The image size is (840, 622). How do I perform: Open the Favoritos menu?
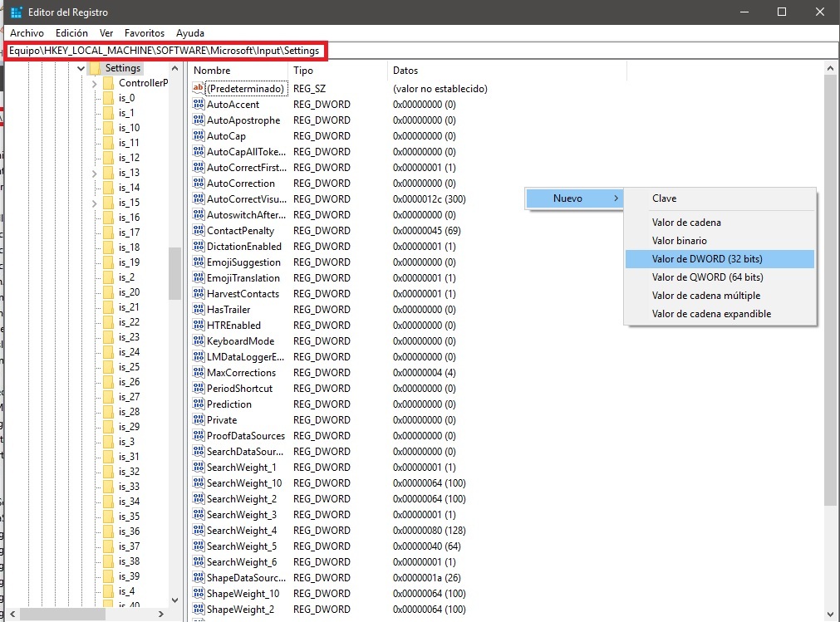click(145, 33)
